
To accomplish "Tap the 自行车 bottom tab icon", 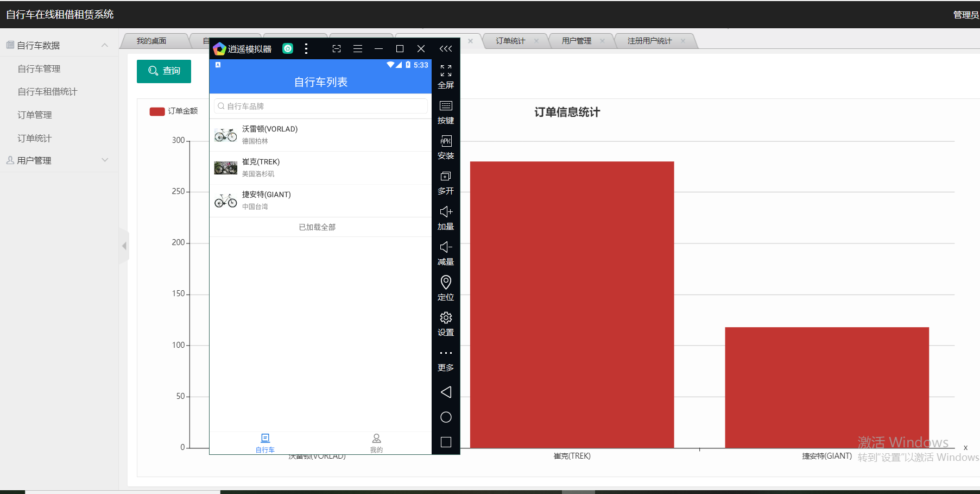I will (x=265, y=438).
